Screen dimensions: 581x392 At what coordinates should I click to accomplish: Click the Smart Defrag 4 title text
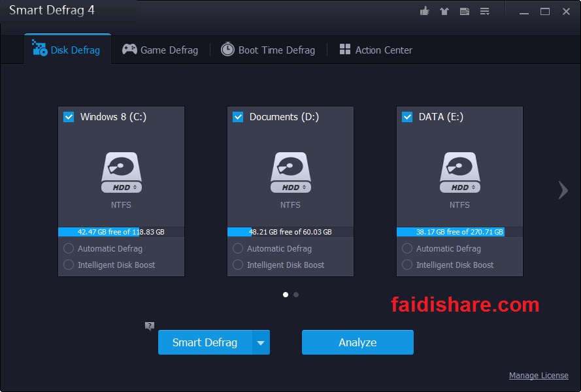pos(52,10)
